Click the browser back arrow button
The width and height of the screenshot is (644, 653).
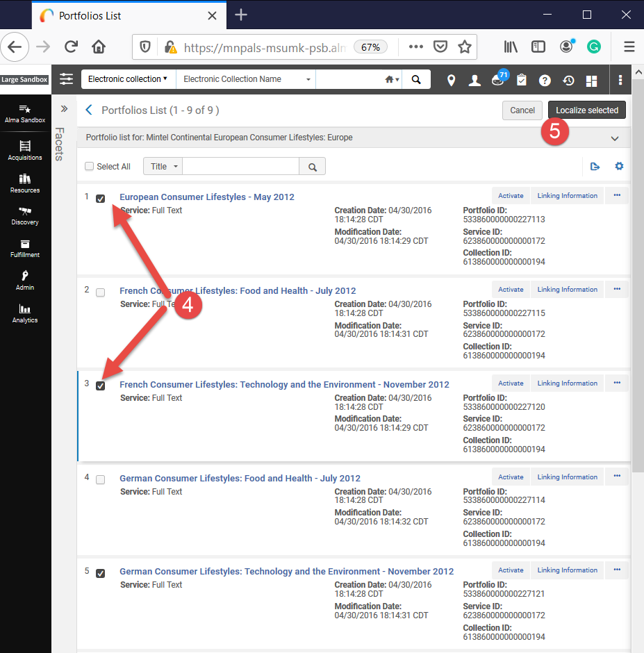coord(15,47)
